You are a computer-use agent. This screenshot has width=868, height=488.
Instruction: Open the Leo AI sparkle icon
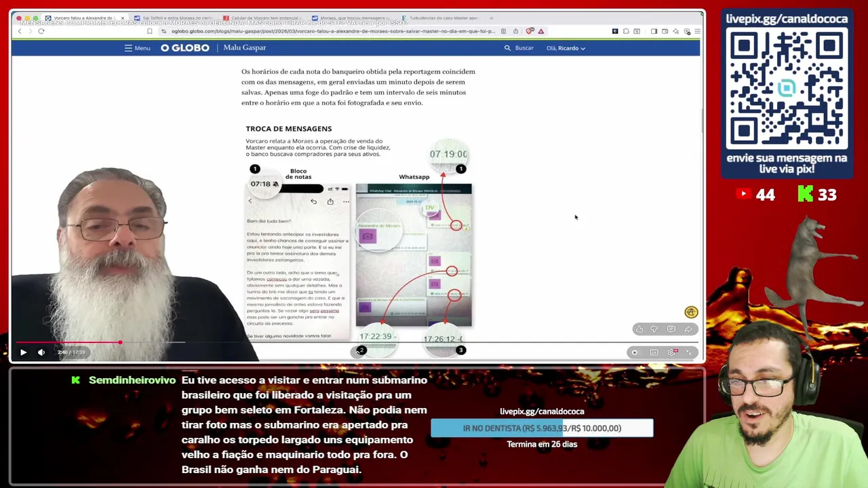tap(675, 31)
